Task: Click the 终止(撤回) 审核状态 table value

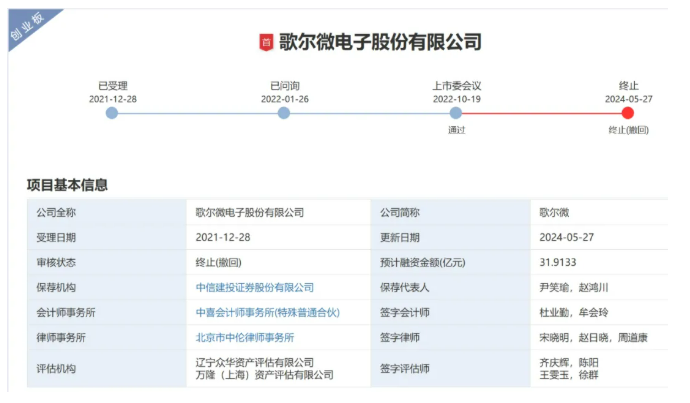Action: tap(219, 263)
